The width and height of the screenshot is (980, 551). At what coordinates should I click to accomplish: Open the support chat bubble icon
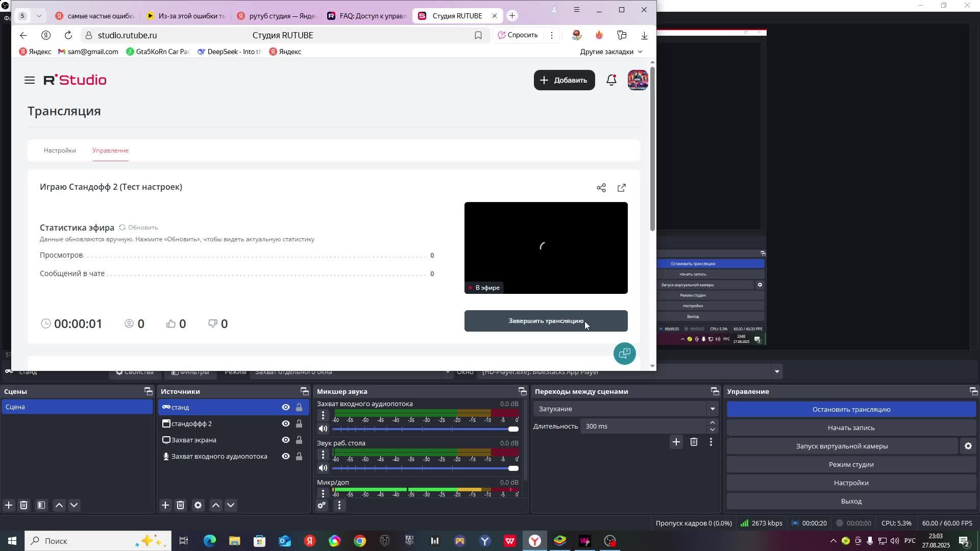tap(624, 354)
